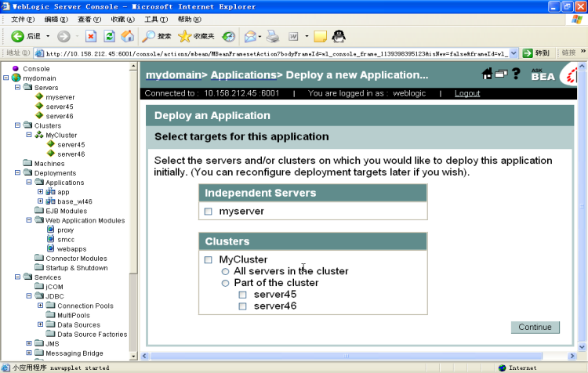Image resolution: width=588 pixels, height=373 pixels.
Task: Collapse the Clusters tree node
Action: click(x=17, y=125)
